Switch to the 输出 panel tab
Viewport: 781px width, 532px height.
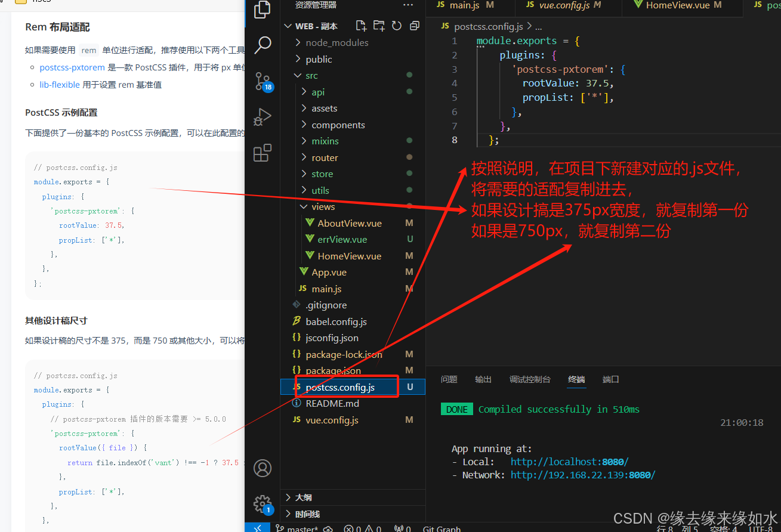pyautogui.click(x=483, y=379)
